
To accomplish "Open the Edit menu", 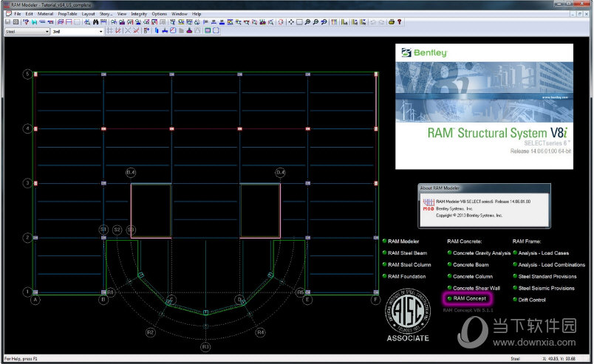I will pos(29,13).
